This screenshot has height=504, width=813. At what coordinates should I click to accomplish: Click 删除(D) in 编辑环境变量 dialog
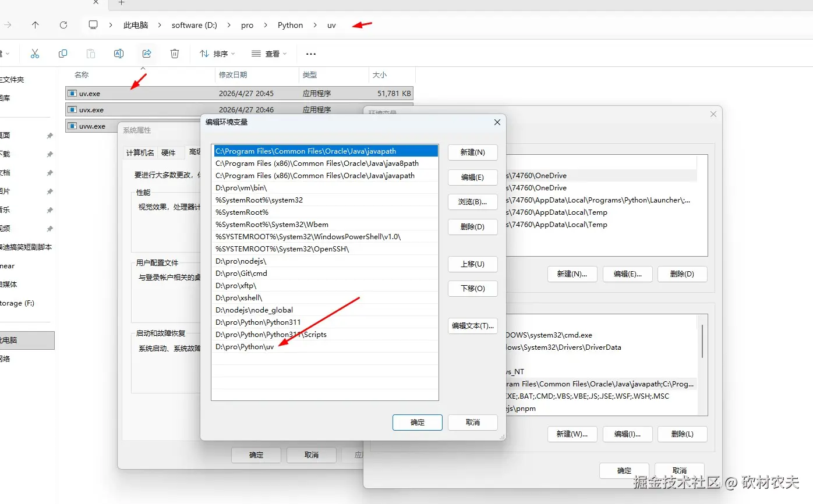[472, 226]
